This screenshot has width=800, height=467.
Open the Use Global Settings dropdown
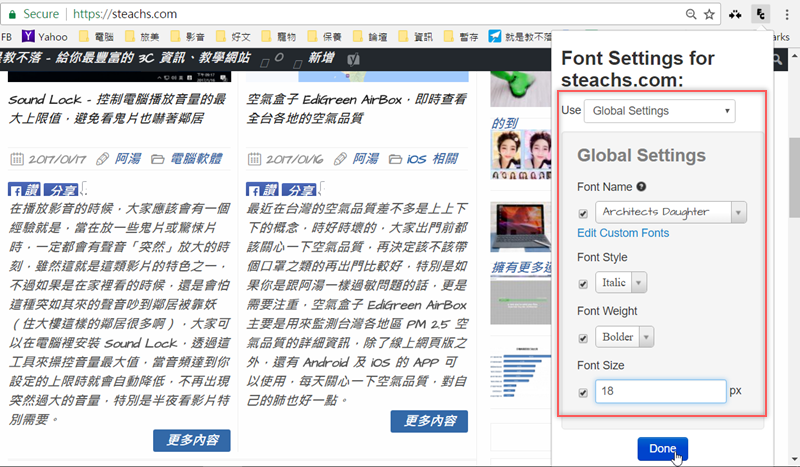click(659, 110)
